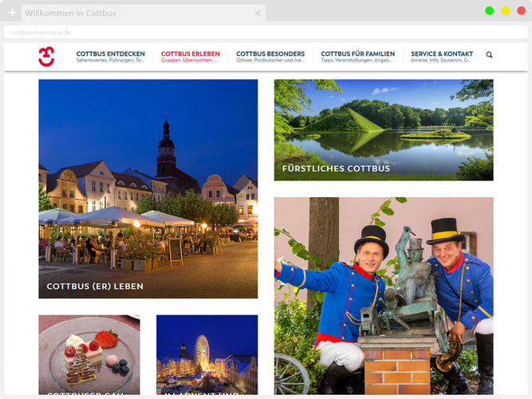Image resolution: width=532 pixels, height=399 pixels.
Task: Open the Ferris wheel Advent image tile
Action: (x=207, y=354)
